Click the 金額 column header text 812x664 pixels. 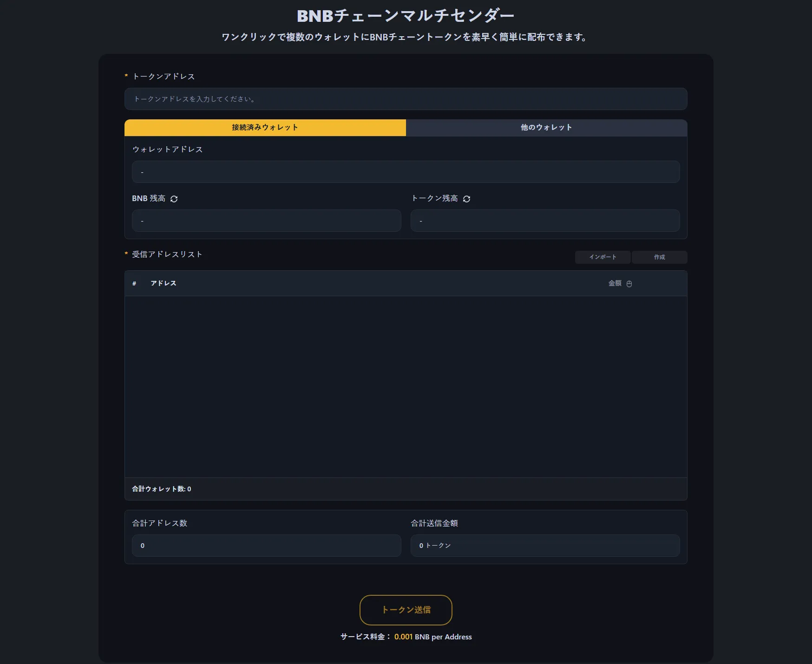tap(615, 283)
